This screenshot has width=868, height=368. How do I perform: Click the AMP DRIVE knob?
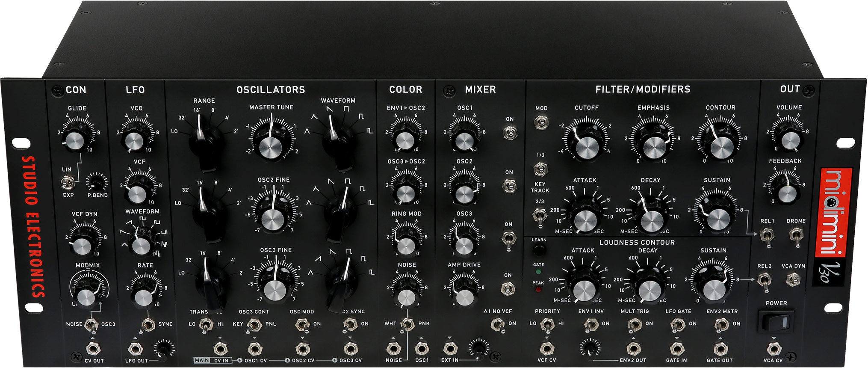(465, 294)
